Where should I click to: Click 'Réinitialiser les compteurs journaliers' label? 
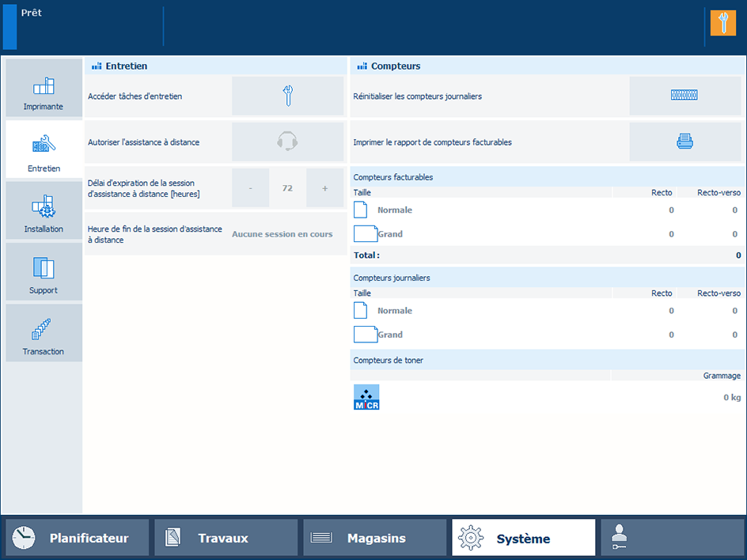pos(417,96)
